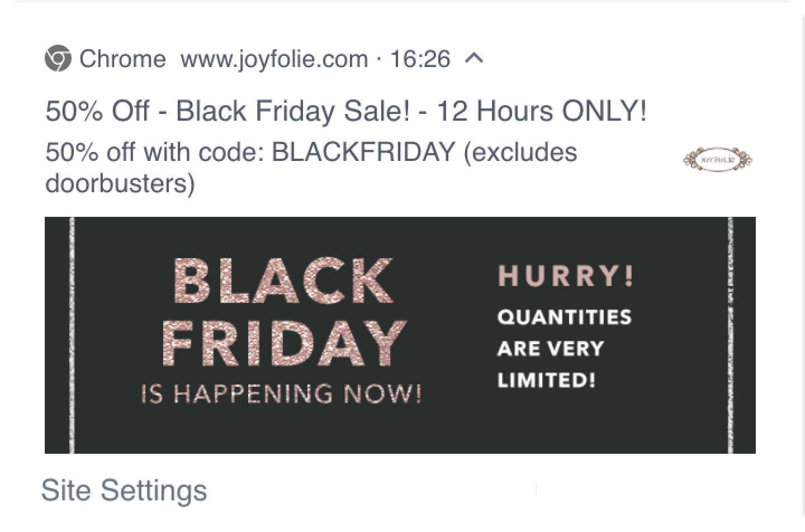Click the LIMITED! text in banner
The height and width of the screenshot is (532, 805).
(546, 381)
